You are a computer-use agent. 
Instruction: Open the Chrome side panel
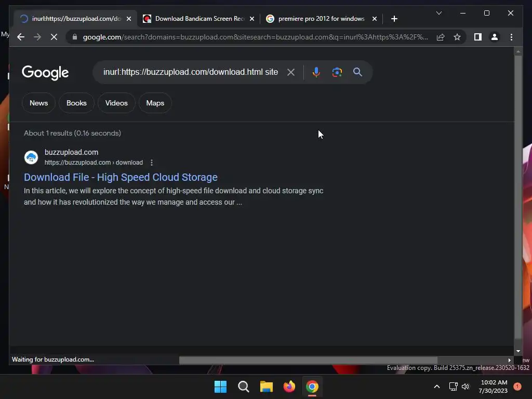(478, 37)
